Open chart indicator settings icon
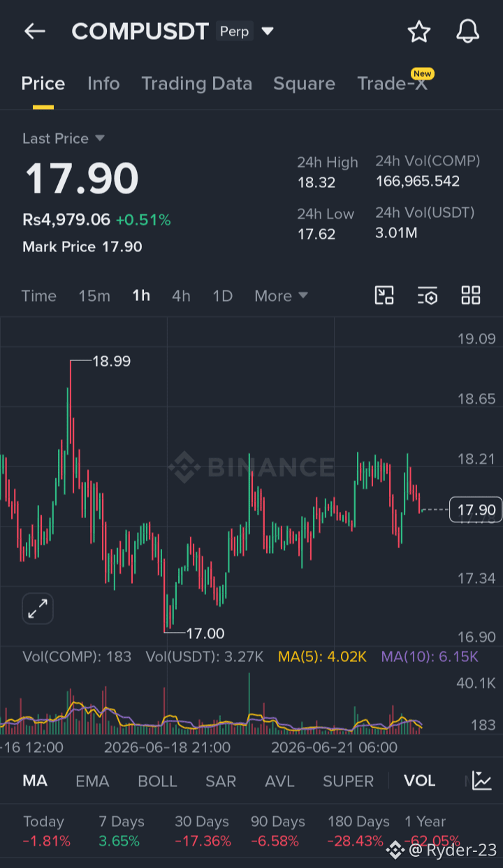503x868 pixels. pyautogui.click(x=428, y=295)
